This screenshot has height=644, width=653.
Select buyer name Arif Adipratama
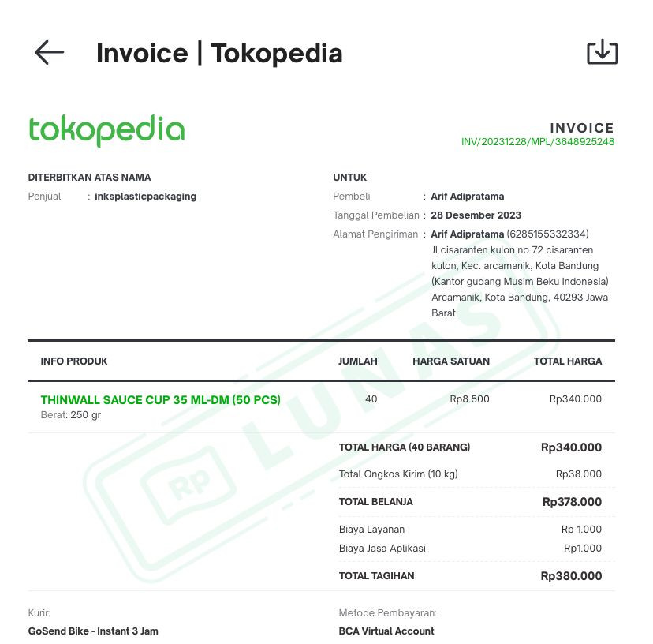tap(467, 197)
